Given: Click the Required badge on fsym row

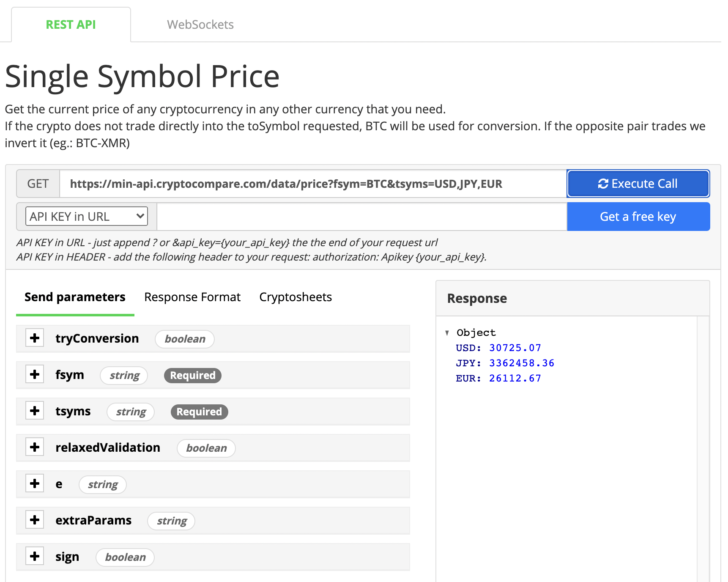Looking at the screenshot, I should pyautogui.click(x=193, y=375).
